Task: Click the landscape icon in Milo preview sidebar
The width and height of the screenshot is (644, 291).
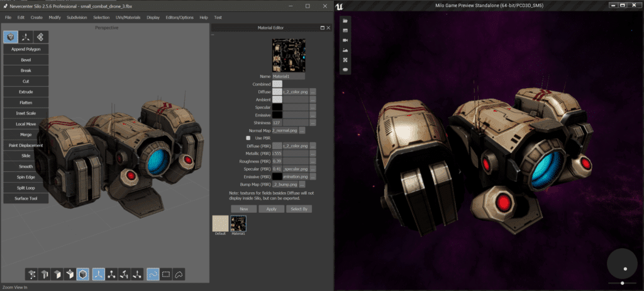Action: [x=345, y=50]
